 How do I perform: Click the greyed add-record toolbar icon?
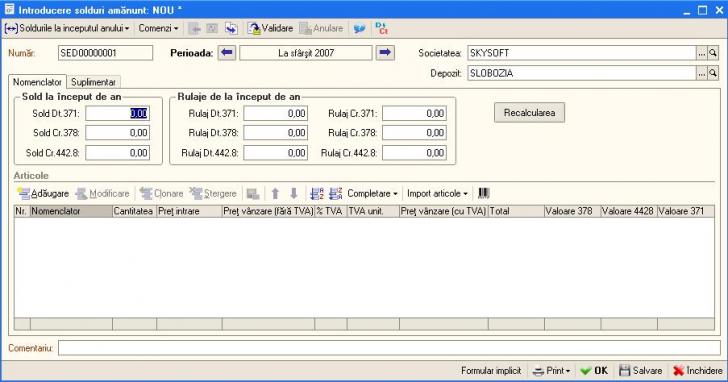click(195, 29)
